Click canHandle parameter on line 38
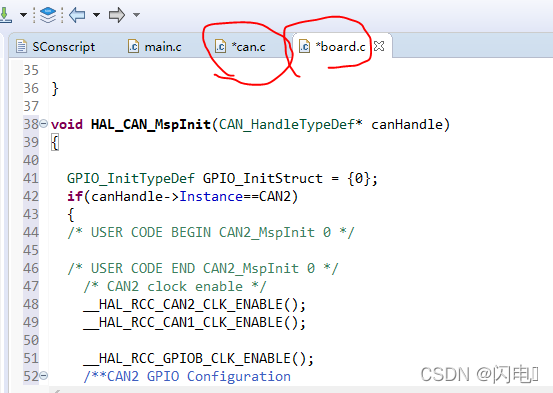The image size is (553, 393). (407, 125)
